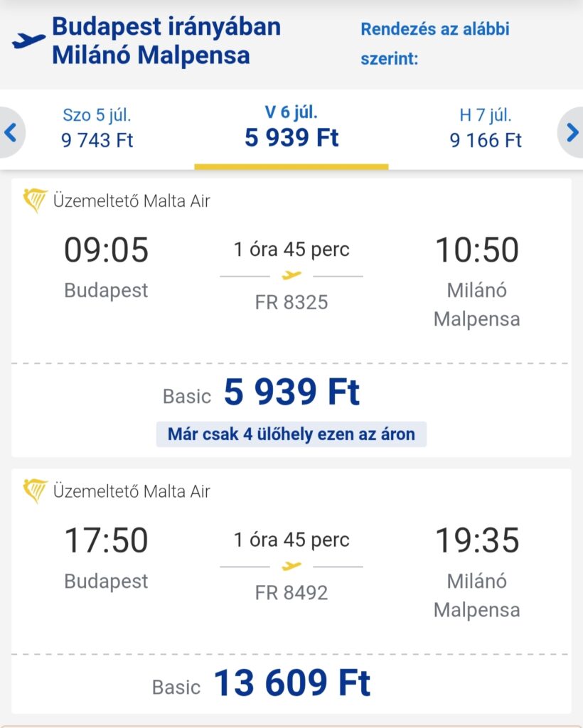Select Szo 5 júl. date tab

pos(97,128)
